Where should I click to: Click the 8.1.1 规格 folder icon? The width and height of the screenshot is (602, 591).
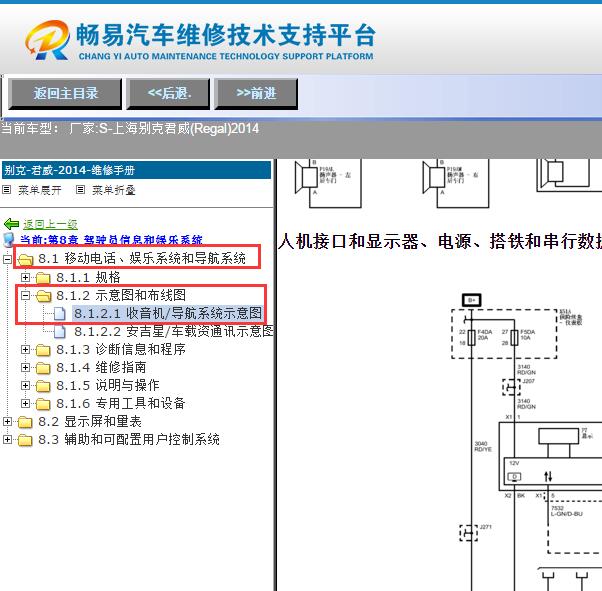(43, 278)
